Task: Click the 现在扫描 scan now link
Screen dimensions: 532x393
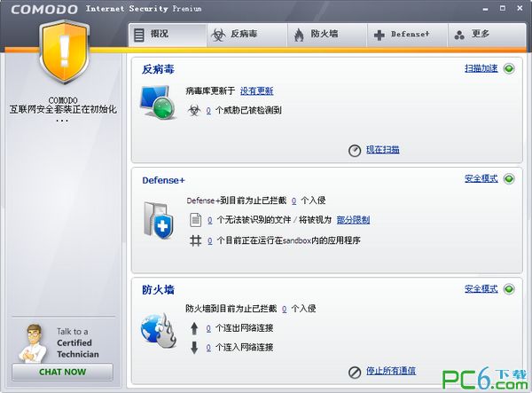Action: pos(383,150)
